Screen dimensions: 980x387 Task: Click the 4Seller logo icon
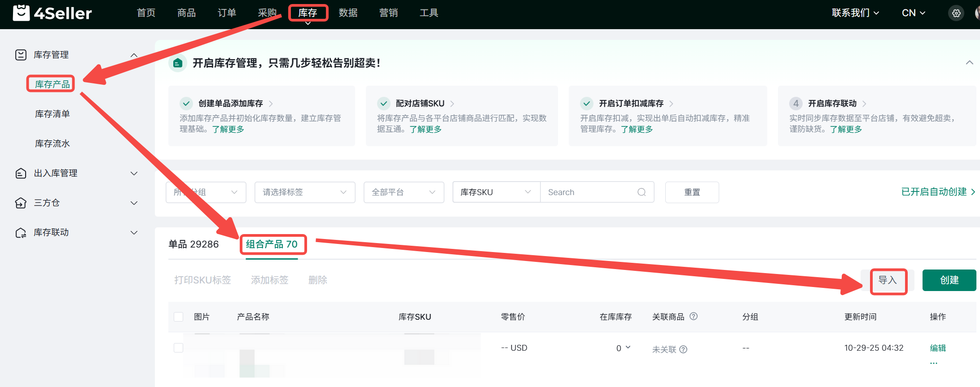point(21,13)
